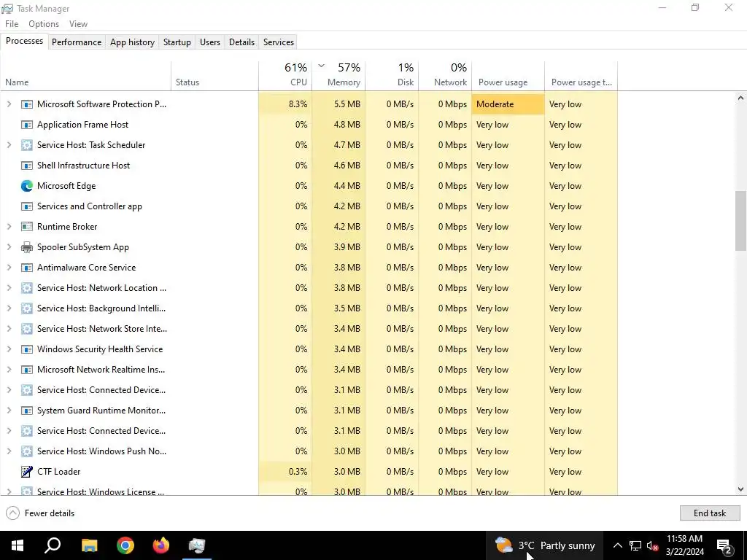Click the Service Host: Network Store Interface gear icon
The height and width of the screenshot is (560, 747).
click(x=27, y=329)
